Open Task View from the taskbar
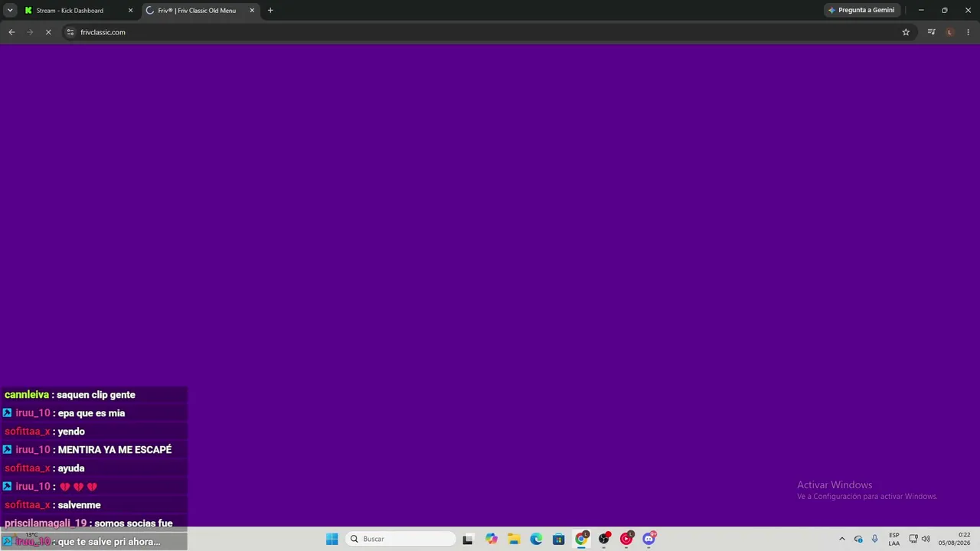This screenshot has height=551, width=980. tap(468, 539)
